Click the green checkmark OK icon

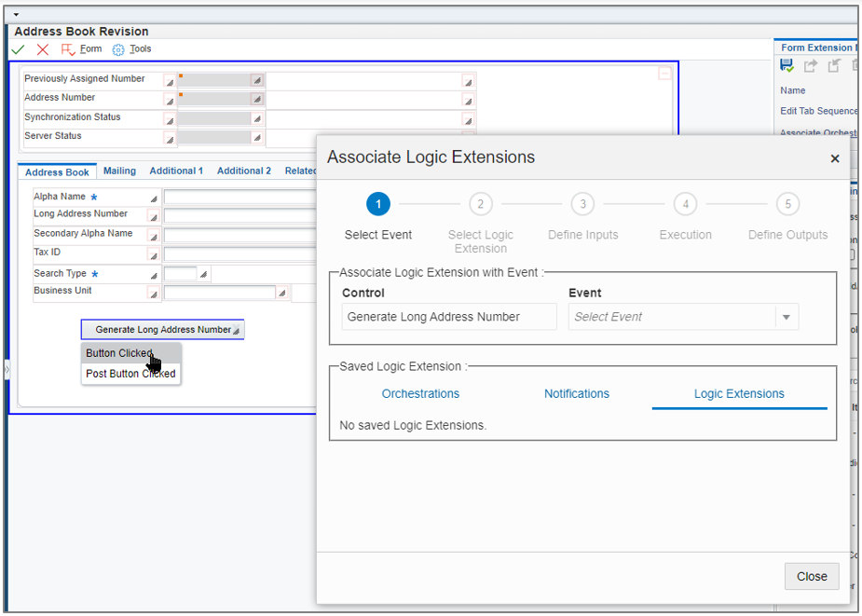[x=17, y=48]
